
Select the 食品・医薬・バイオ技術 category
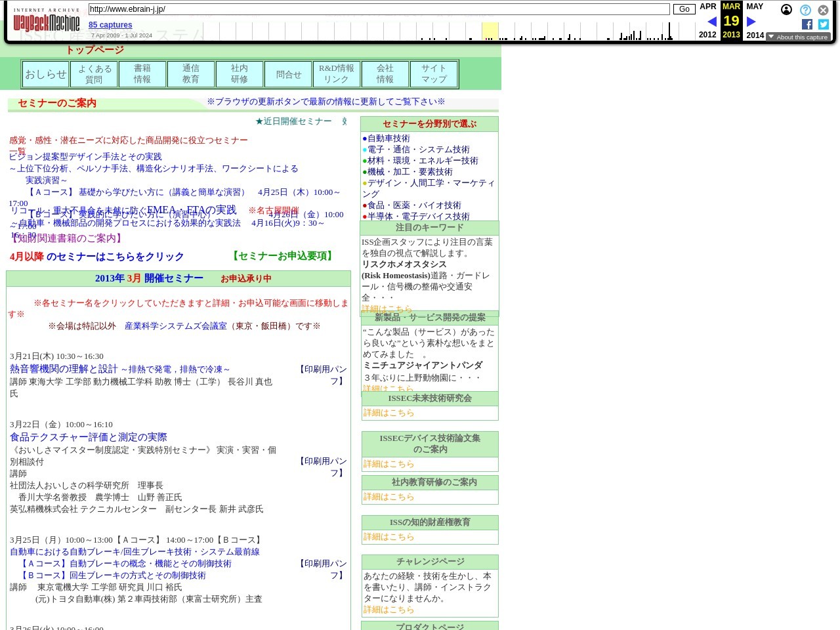414,205
